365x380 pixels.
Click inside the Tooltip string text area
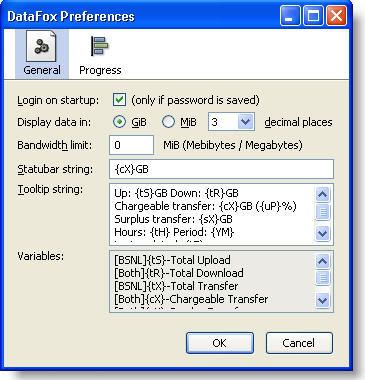212,214
